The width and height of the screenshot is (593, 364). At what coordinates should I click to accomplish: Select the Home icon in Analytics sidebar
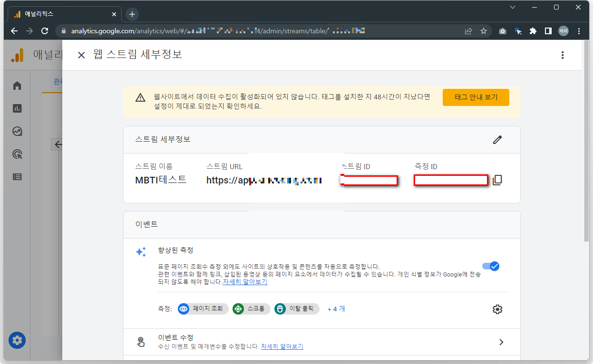point(17,86)
